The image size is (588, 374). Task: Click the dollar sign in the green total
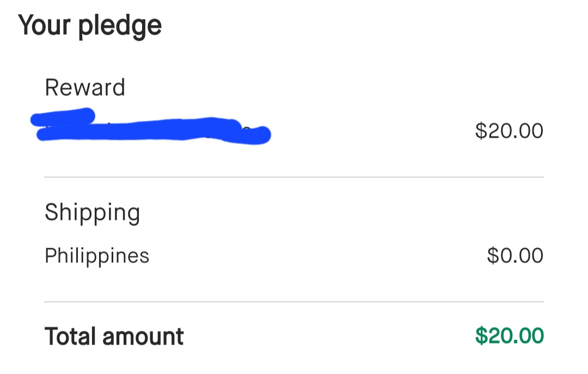pos(481,336)
